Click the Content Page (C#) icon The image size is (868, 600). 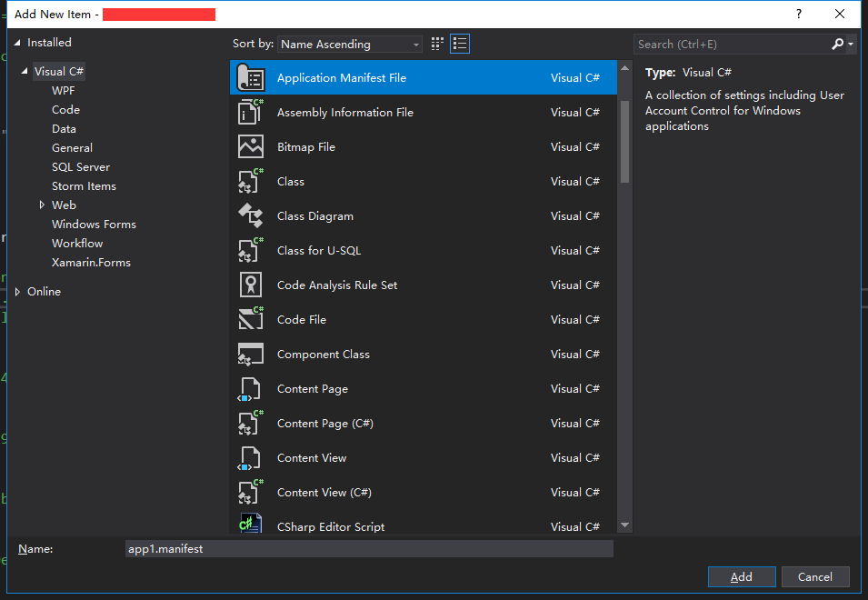[x=251, y=423]
